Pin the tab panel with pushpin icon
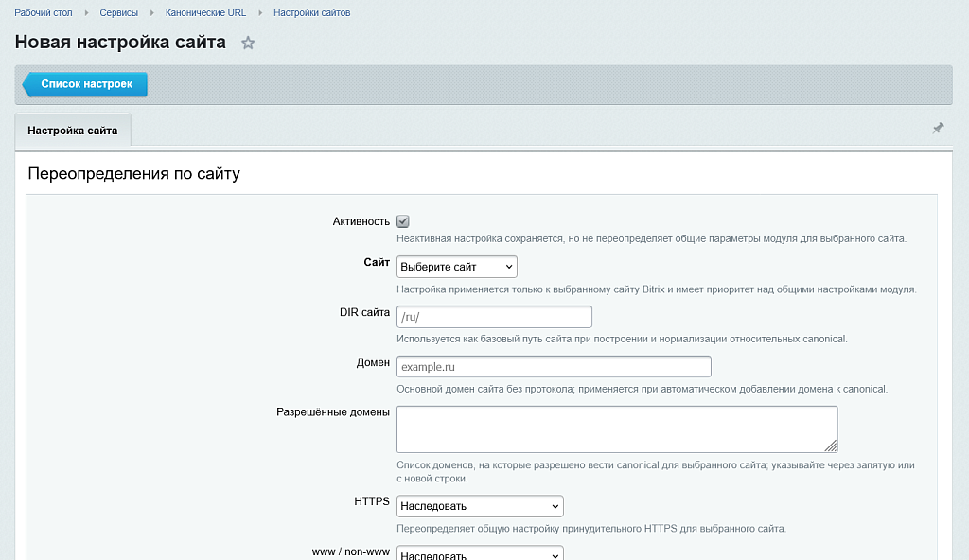 [938, 128]
